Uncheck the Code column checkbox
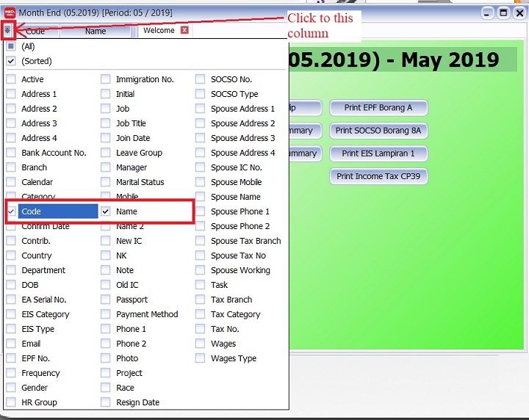The height and width of the screenshot is (420, 529). [x=11, y=211]
